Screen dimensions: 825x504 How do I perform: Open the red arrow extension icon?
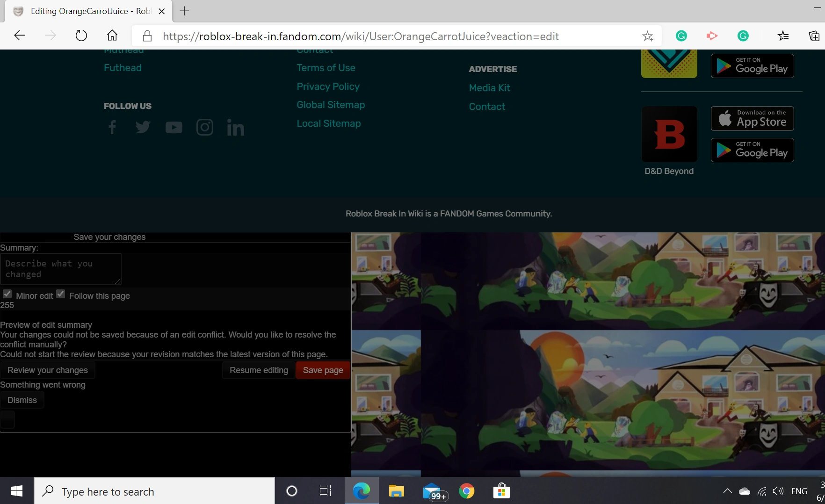tap(712, 36)
